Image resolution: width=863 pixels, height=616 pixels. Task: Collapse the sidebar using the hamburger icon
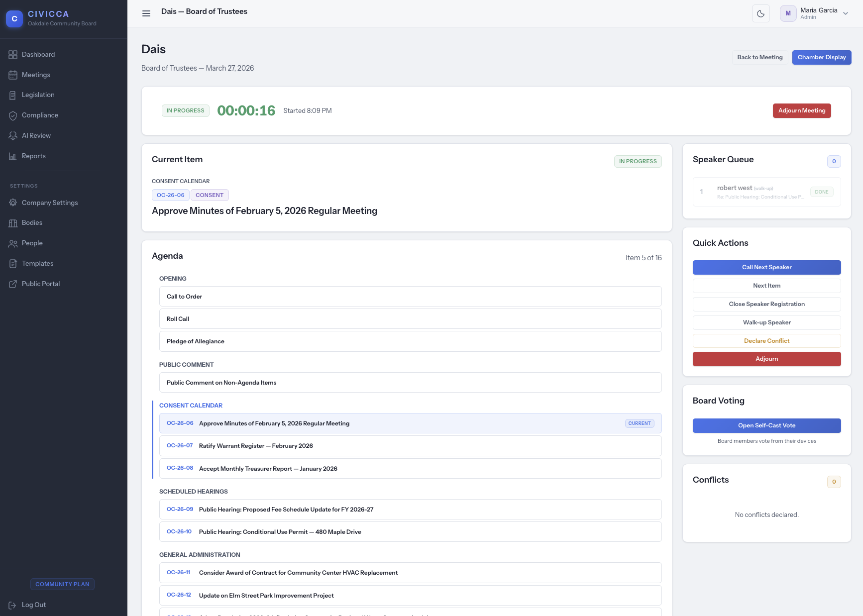[x=146, y=13]
